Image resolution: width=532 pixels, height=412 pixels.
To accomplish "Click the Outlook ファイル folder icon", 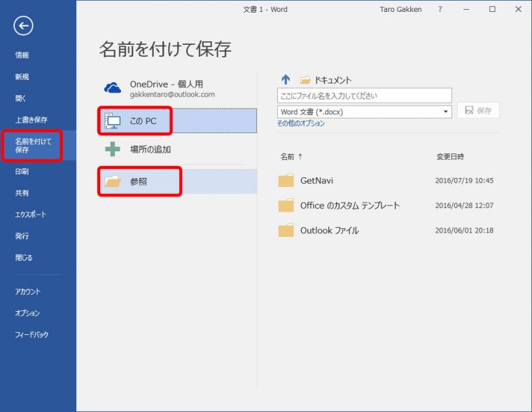I will (286, 231).
